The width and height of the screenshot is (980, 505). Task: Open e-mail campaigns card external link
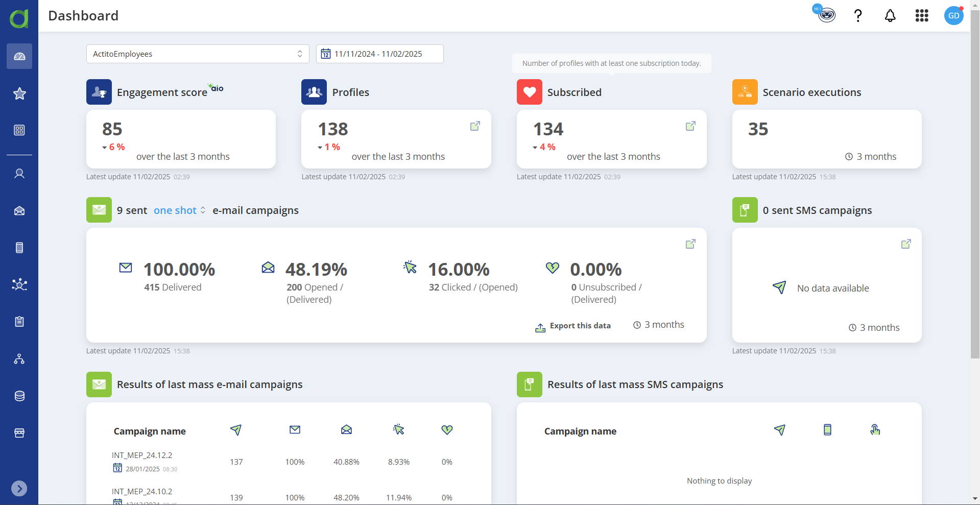pyautogui.click(x=690, y=244)
